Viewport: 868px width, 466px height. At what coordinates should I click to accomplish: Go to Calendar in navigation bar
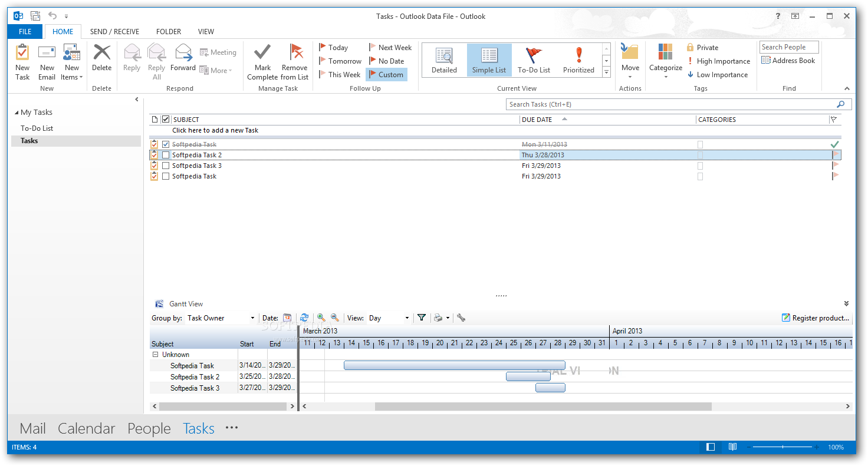(x=87, y=428)
